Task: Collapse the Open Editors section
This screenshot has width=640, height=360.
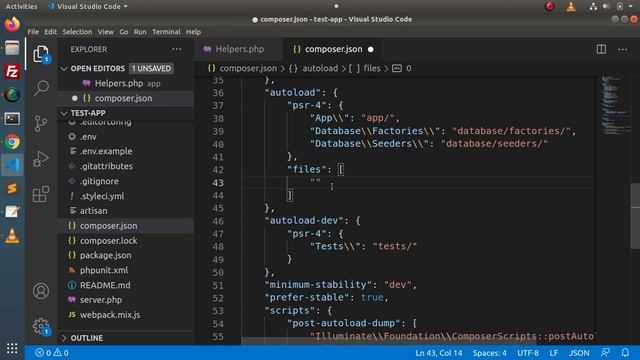Action: 64,69
